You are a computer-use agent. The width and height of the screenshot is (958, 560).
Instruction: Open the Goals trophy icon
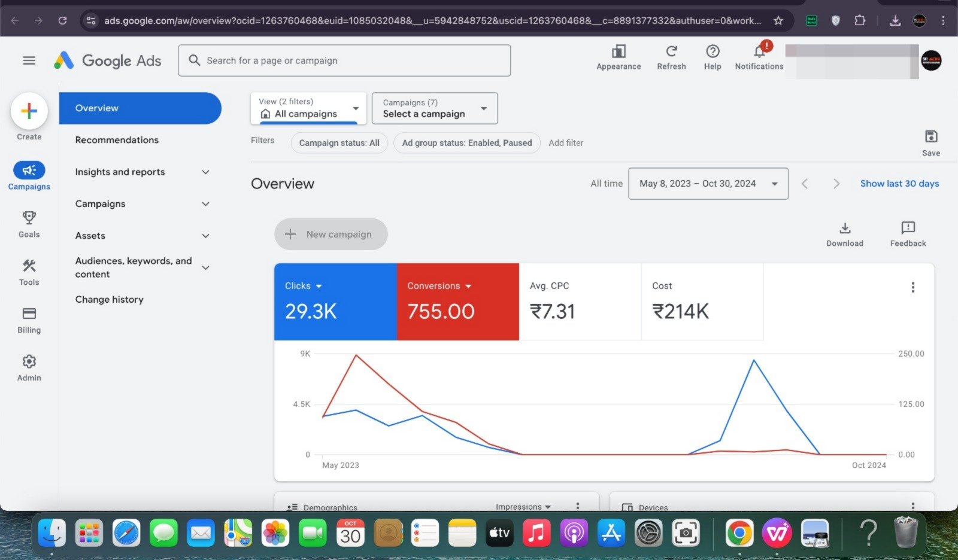(29, 218)
